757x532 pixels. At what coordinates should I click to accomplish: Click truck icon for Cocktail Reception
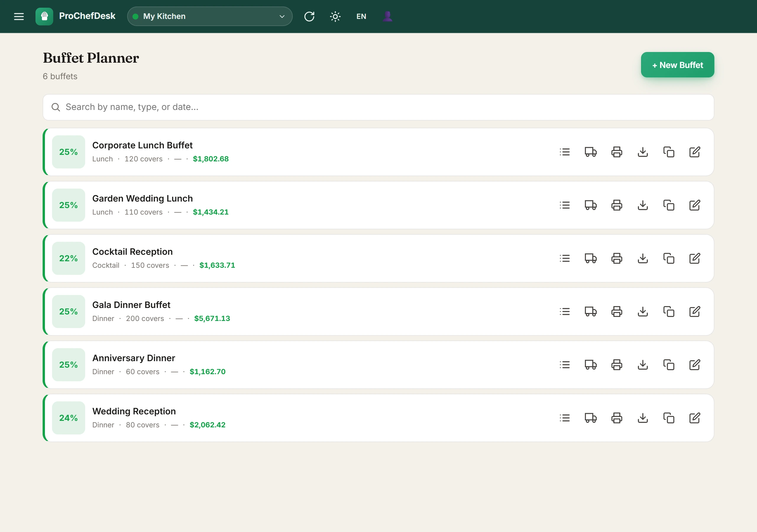point(591,258)
